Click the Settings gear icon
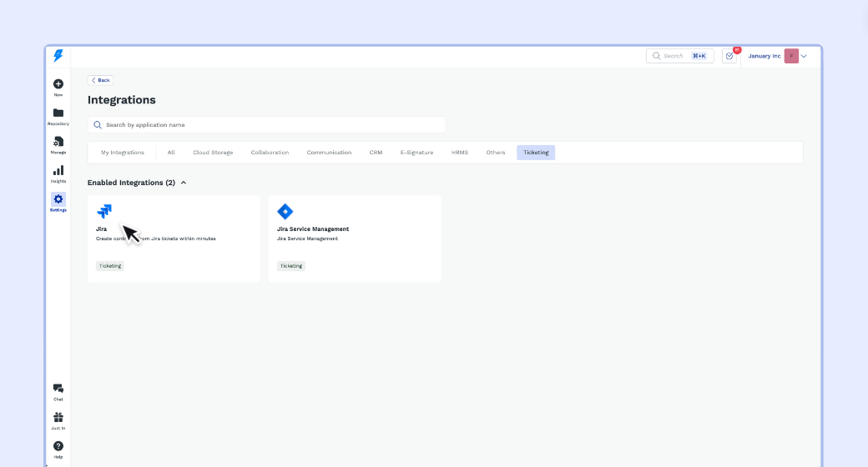This screenshot has width=868, height=467. pyautogui.click(x=58, y=199)
